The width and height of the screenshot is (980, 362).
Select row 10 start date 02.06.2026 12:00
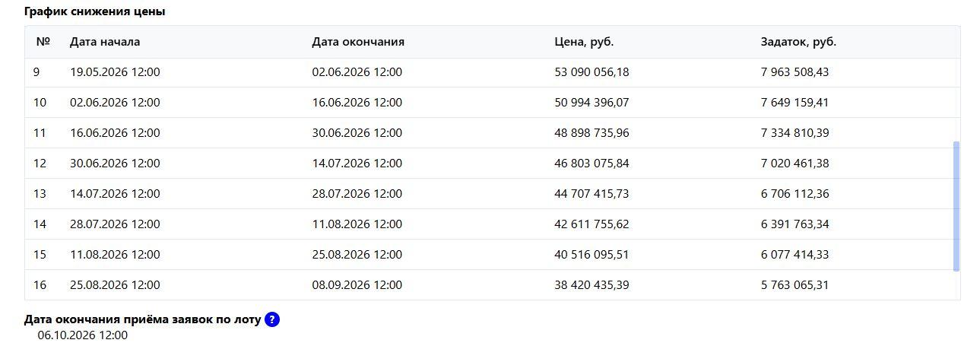tap(115, 103)
